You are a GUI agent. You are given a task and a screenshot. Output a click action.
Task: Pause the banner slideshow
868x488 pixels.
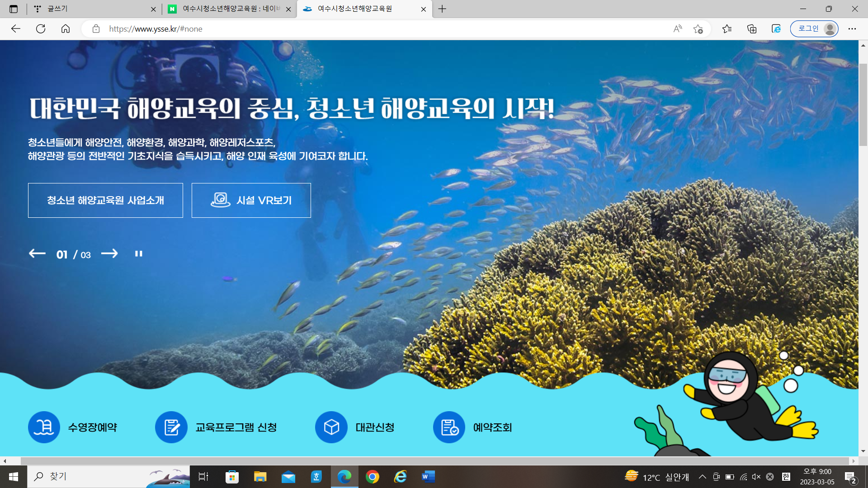tap(139, 254)
